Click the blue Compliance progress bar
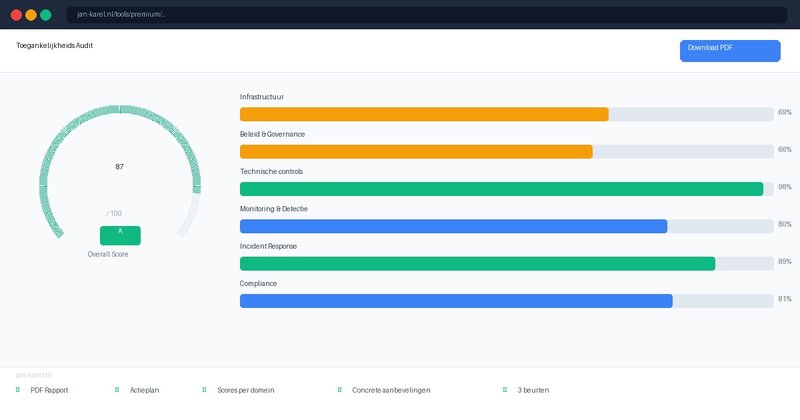Screen dimensions: 800x420 click(x=456, y=301)
